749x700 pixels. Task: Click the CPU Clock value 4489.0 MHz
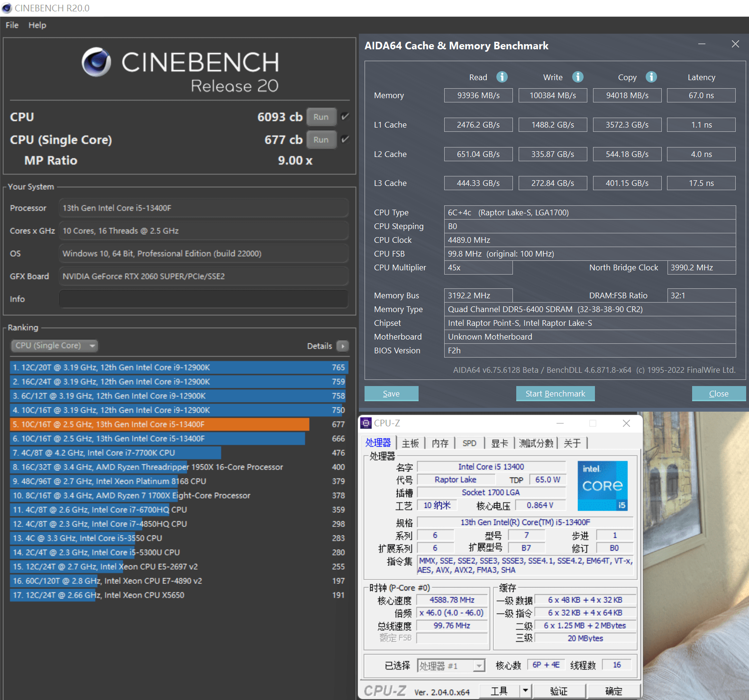(590, 240)
